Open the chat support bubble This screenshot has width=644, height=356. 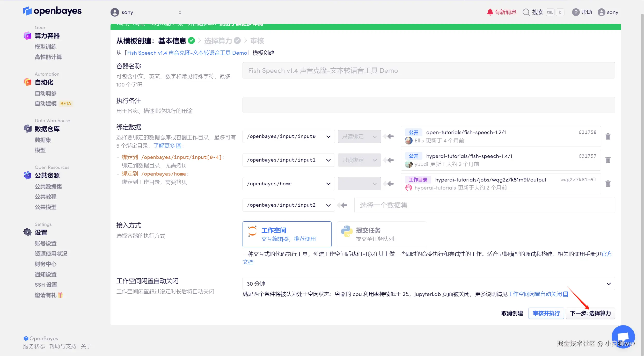(623, 337)
